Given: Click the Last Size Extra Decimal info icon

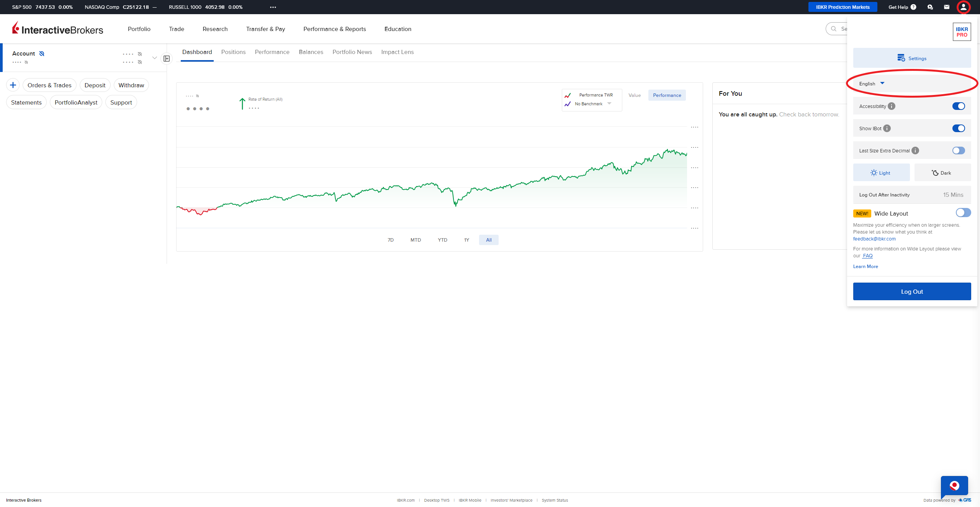Looking at the screenshot, I should [x=915, y=150].
